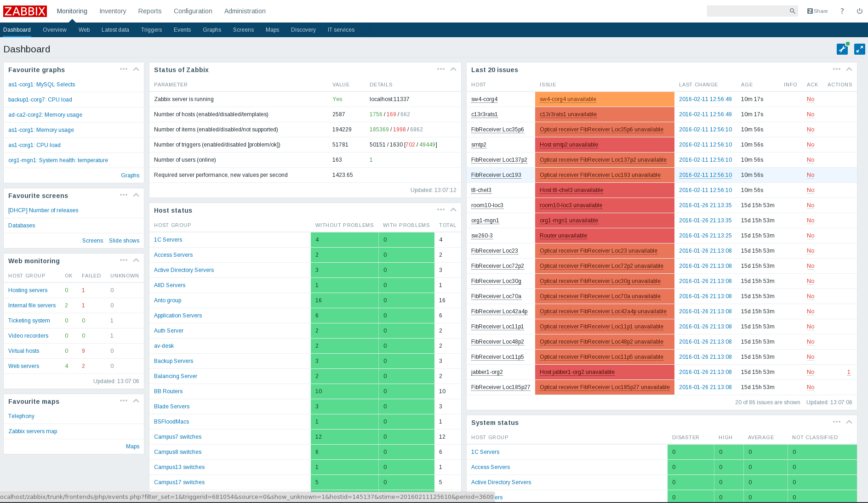Click the Zabbix logo

25,11
